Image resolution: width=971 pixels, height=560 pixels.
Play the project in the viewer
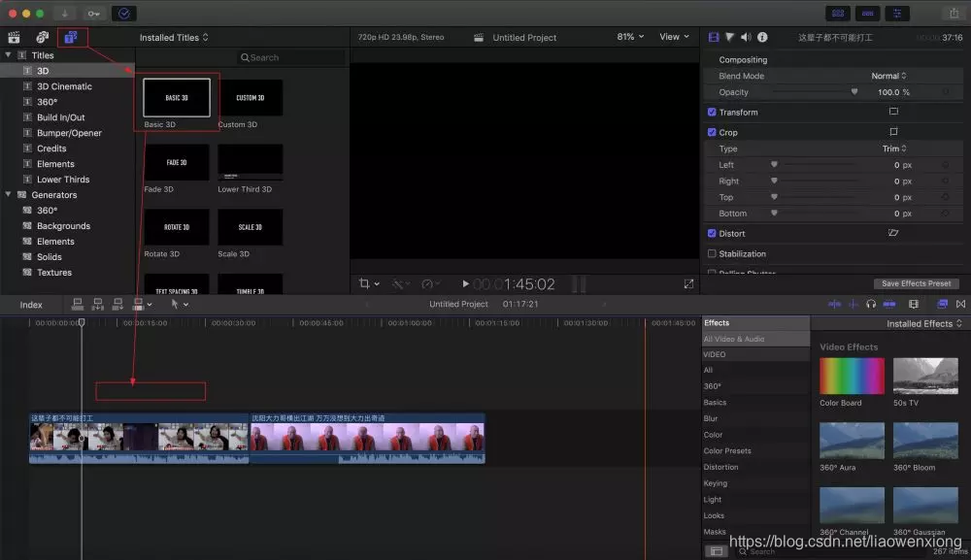(x=465, y=284)
